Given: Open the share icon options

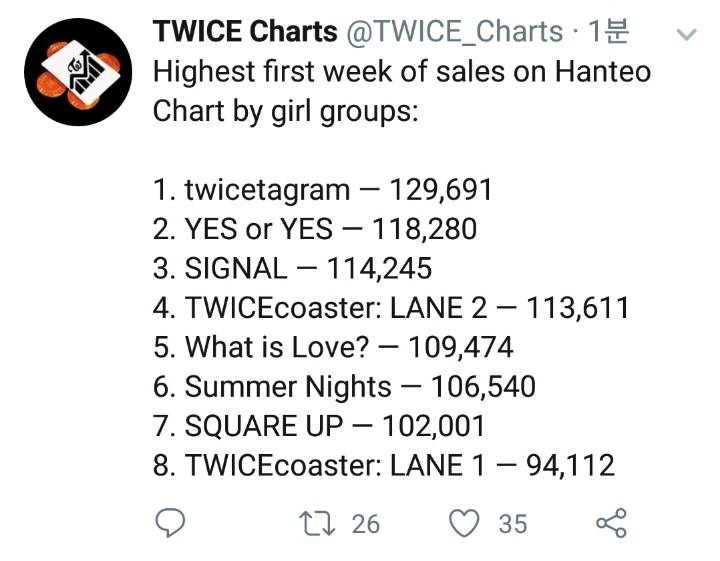Looking at the screenshot, I should click(610, 522).
